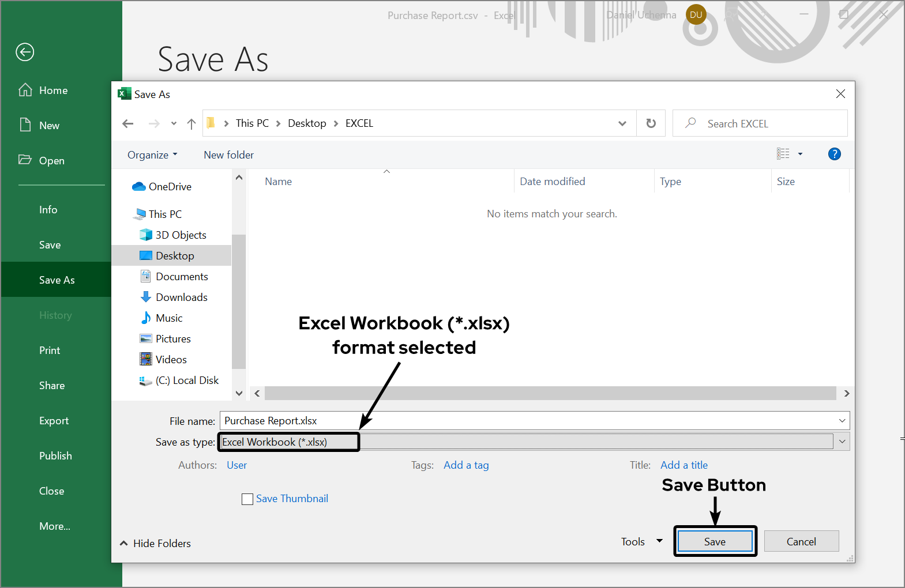Cancel the Save As dialog

(x=801, y=541)
